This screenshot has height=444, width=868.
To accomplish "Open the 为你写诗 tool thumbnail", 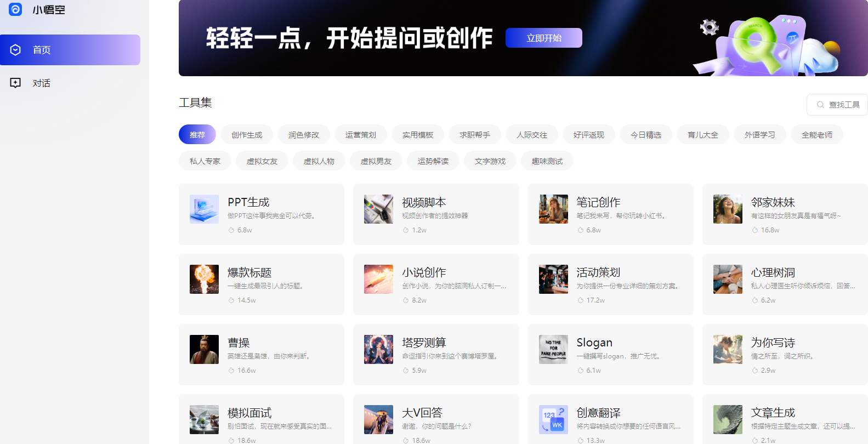I will (728, 349).
